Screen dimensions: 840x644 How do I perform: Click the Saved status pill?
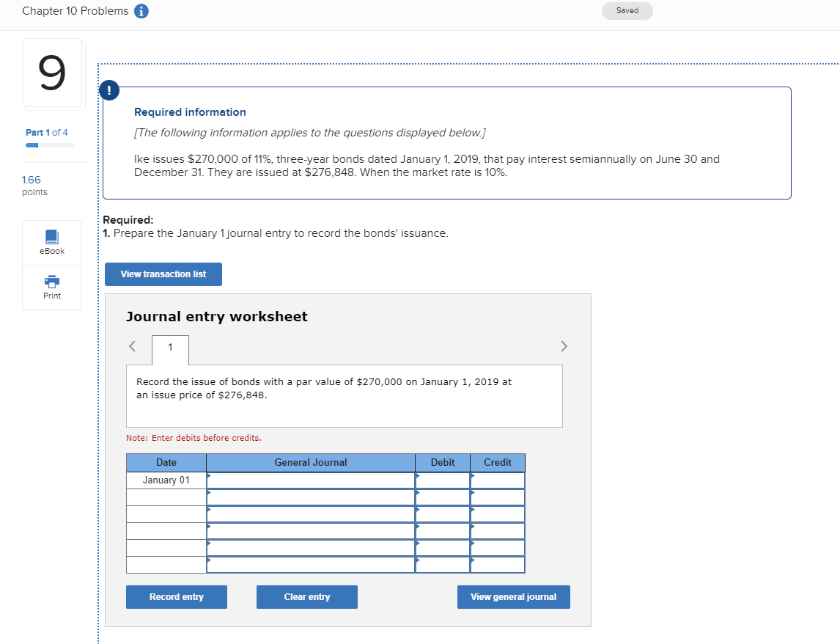click(627, 11)
